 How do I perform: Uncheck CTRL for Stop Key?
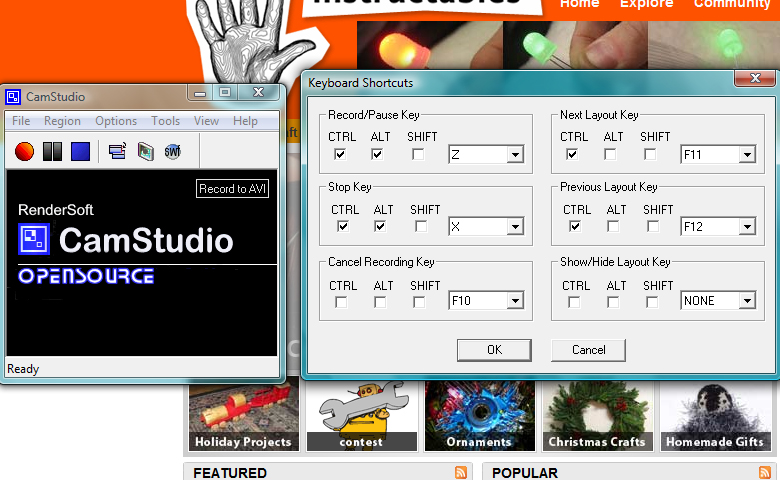pos(343,226)
